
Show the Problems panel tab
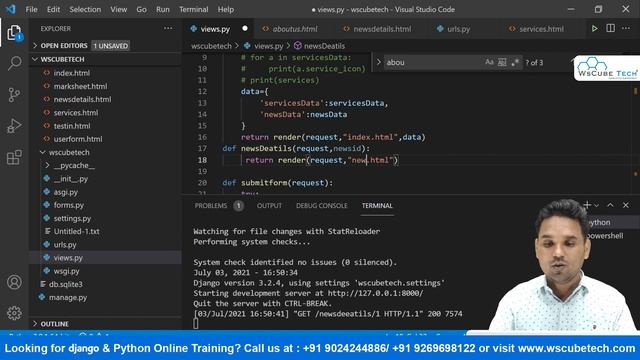(x=219, y=206)
